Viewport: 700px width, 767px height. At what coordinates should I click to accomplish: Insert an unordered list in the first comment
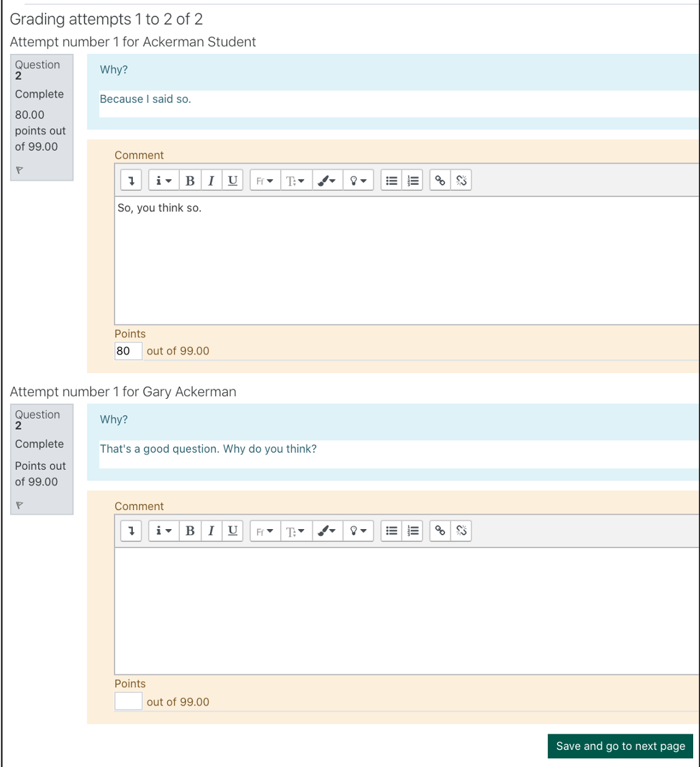coord(391,180)
